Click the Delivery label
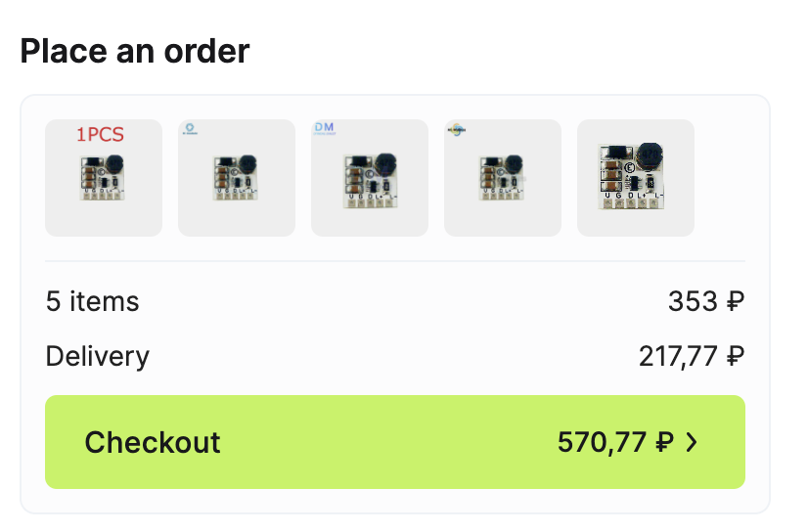 pos(98,356)
